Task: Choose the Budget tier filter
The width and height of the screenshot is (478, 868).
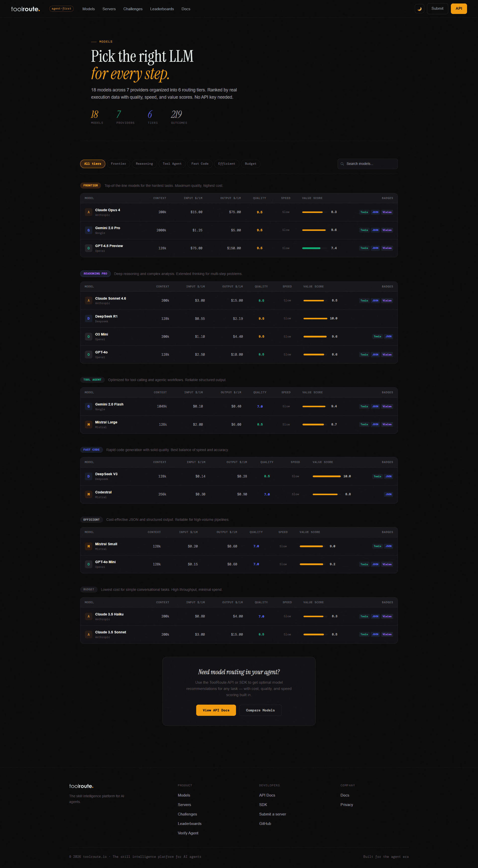Action: coord(251,164)
